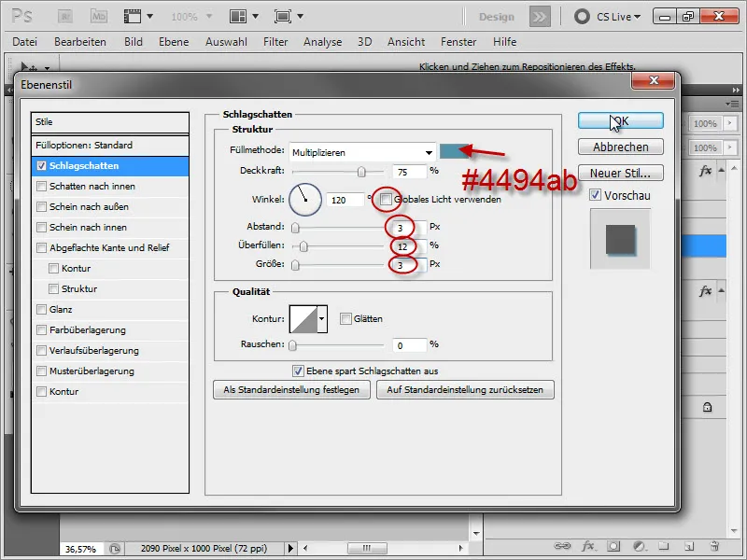
Task: Open the Arrange Documents icon
Action: pos(238,17)
